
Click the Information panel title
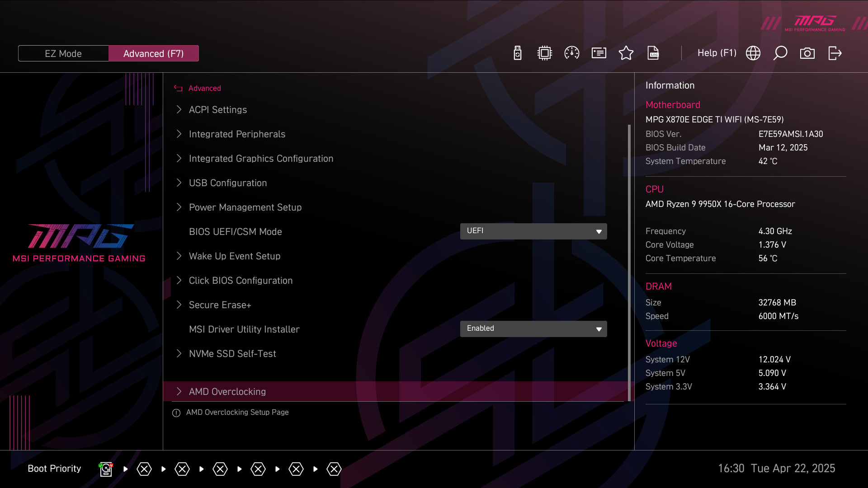[x=670, y=85]
